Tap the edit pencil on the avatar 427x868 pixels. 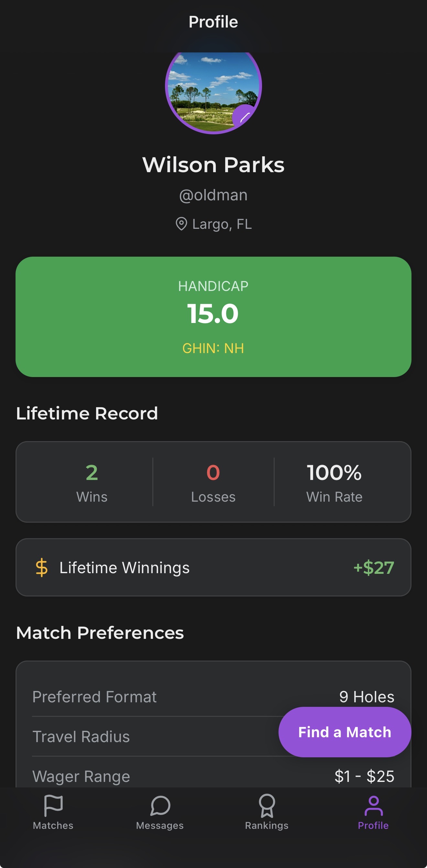[246, 116]
